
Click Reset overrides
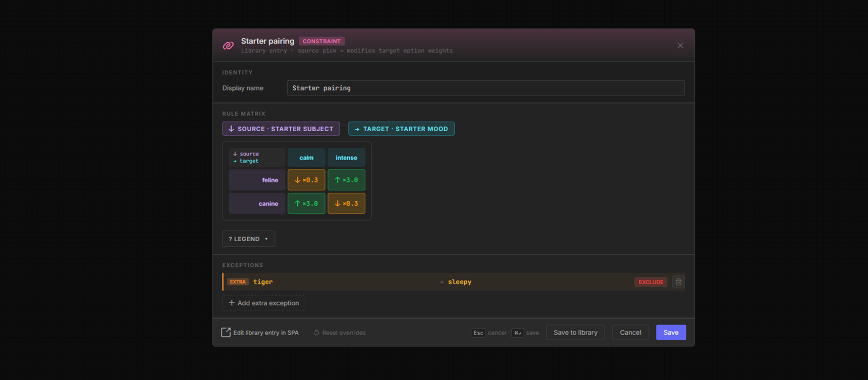coord(340,333)
